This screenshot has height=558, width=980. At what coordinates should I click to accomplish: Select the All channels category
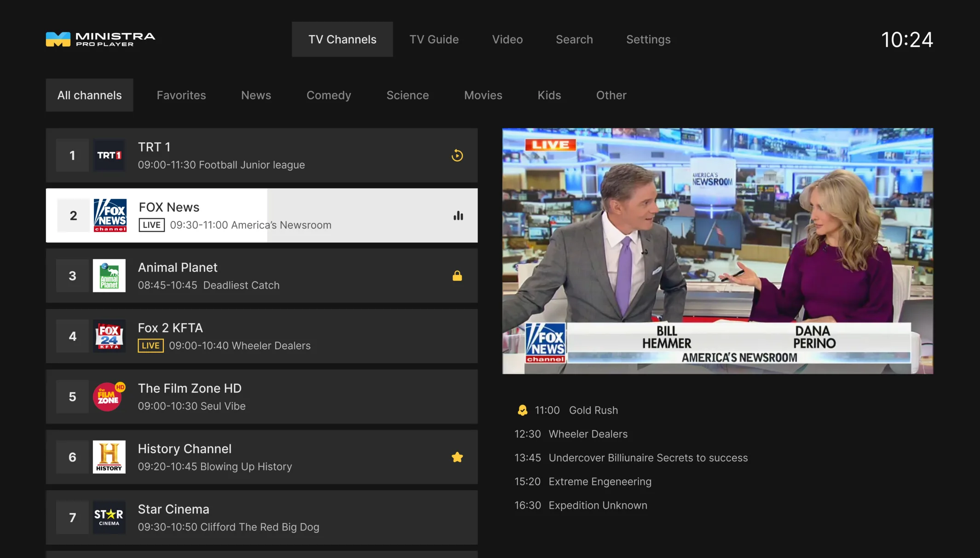[x=90, y=95]
